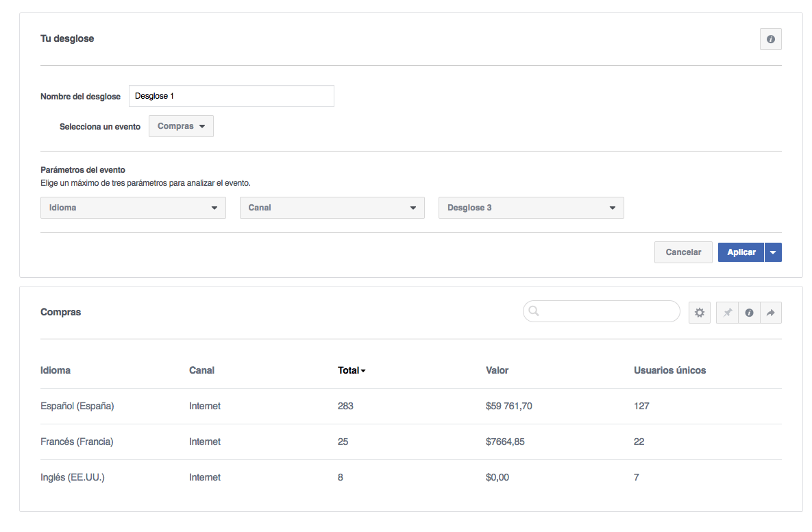
Task: Open the Idioma parameter dropdown
Action: click(133, 208)
